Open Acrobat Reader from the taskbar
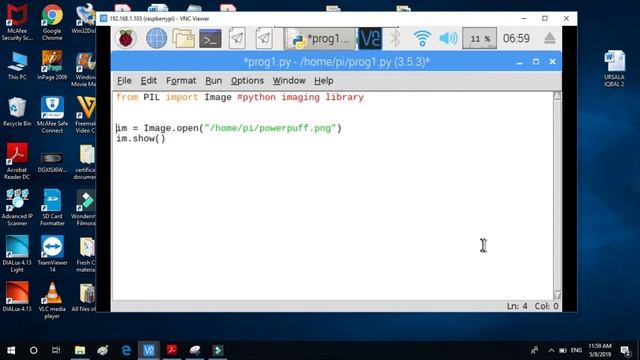640x360 pixels. [172, 350]
